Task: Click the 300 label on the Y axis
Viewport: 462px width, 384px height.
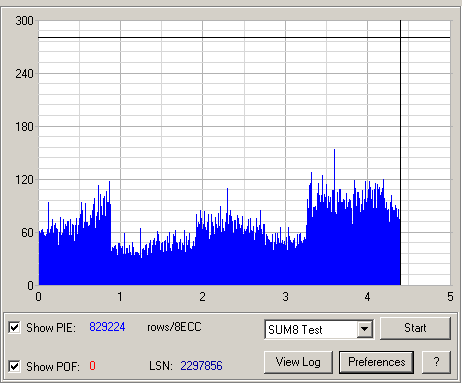Action: click(25, 21)
